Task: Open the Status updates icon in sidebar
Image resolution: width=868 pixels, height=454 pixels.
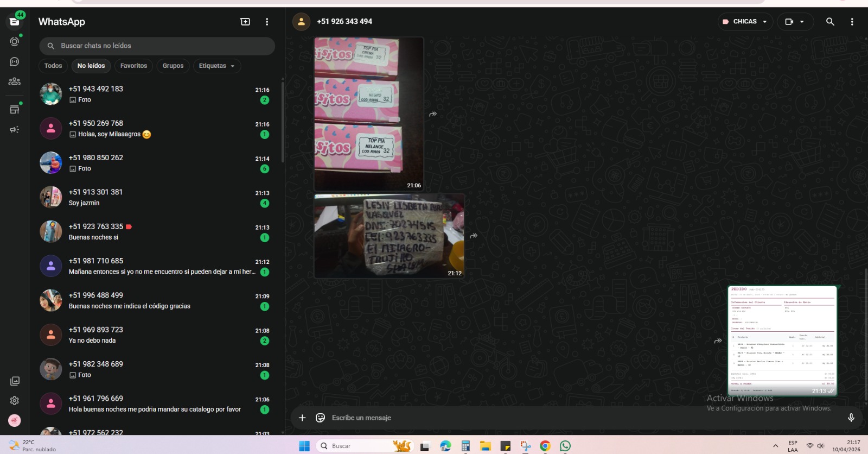Action: (x=15, y=42)
